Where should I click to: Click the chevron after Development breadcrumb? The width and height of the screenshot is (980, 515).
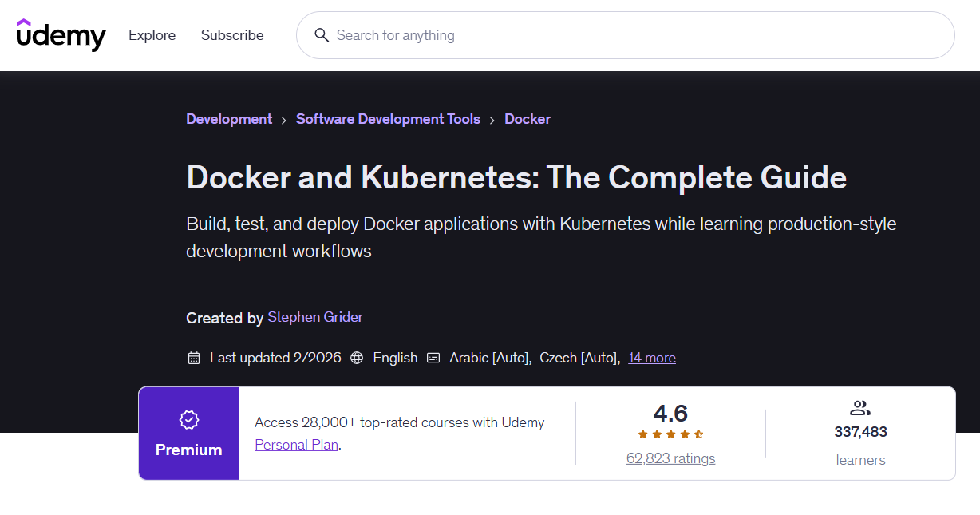(284, 120)
